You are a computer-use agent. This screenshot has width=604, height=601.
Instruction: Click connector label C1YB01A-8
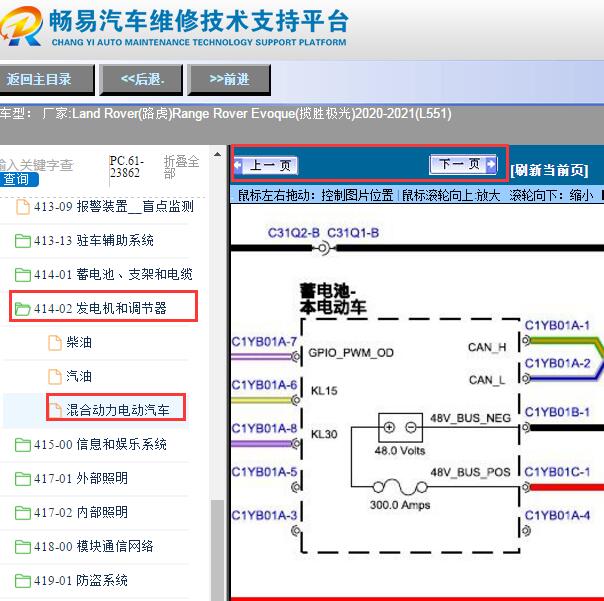pos(264,428)
